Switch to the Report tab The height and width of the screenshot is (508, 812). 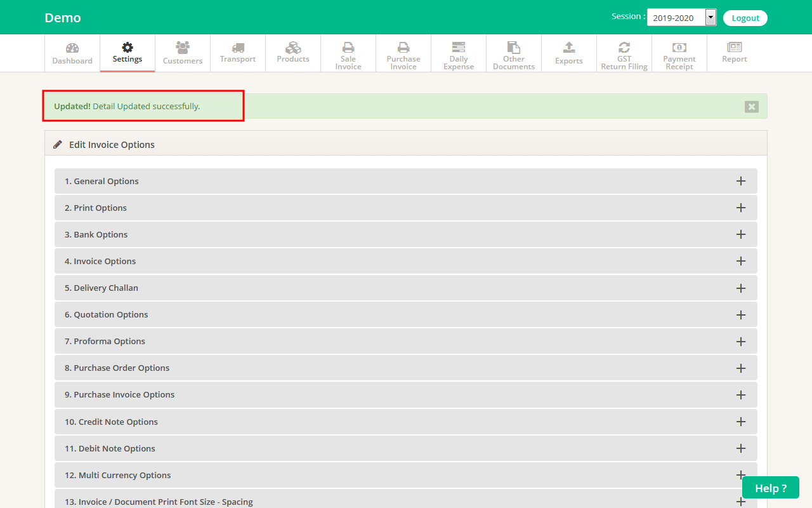735,53
